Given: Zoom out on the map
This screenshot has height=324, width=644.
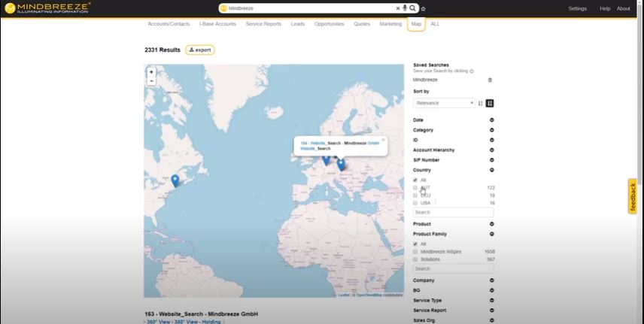Looking at the screenshot, I should click(151, 81).
